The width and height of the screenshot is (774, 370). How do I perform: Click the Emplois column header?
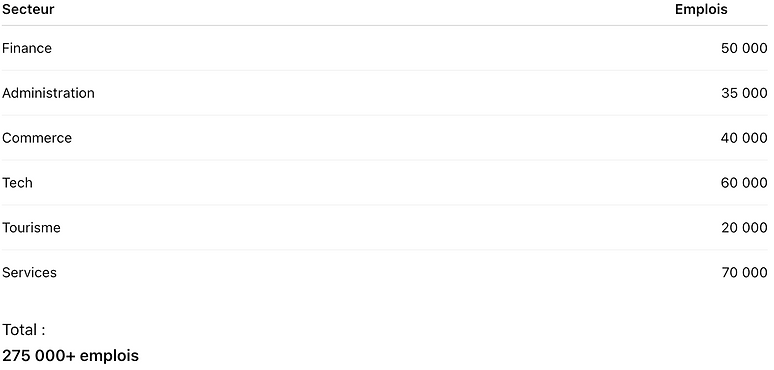pos(701,9)
